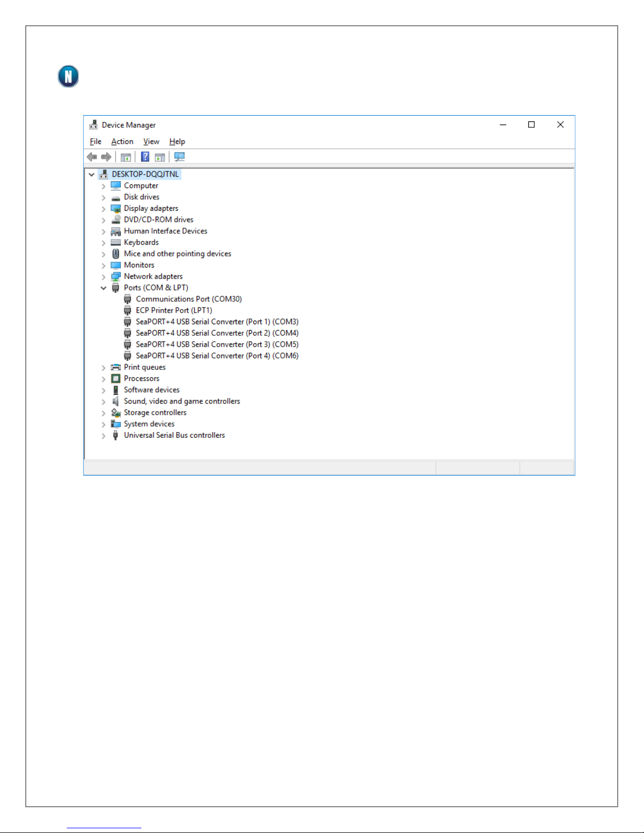Select SeaPORT+4 Converter Port 2 (COM4)
The height and width of the screenshot is (833, 644).
[217, 333]
